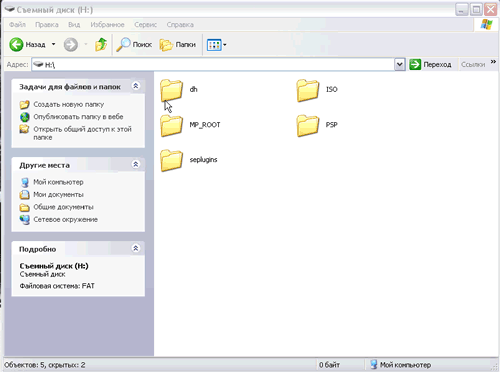Screen dimensions: 500x372
Task: Collapse the Другие места panel
Action: [x=136, y=164]
